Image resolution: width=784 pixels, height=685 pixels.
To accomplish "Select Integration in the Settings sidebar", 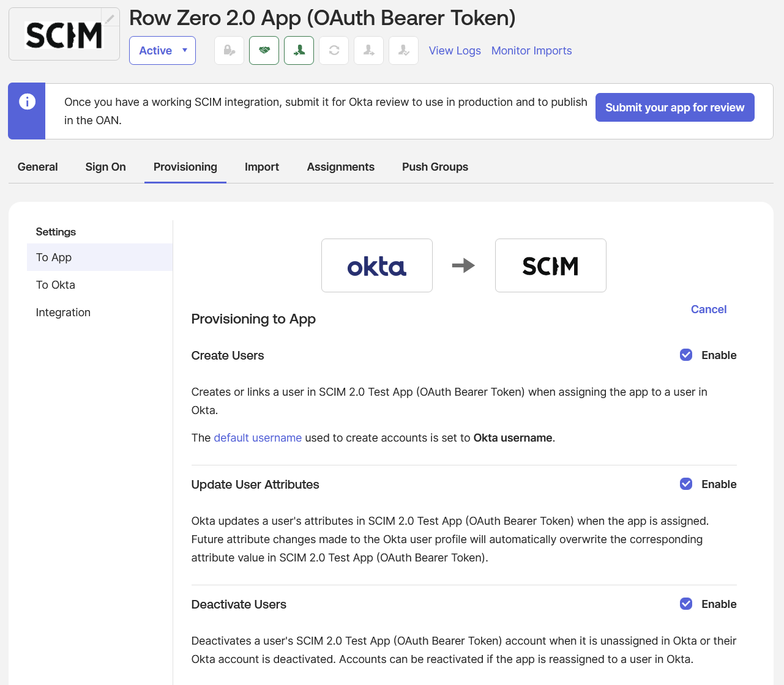I will 63,312.
